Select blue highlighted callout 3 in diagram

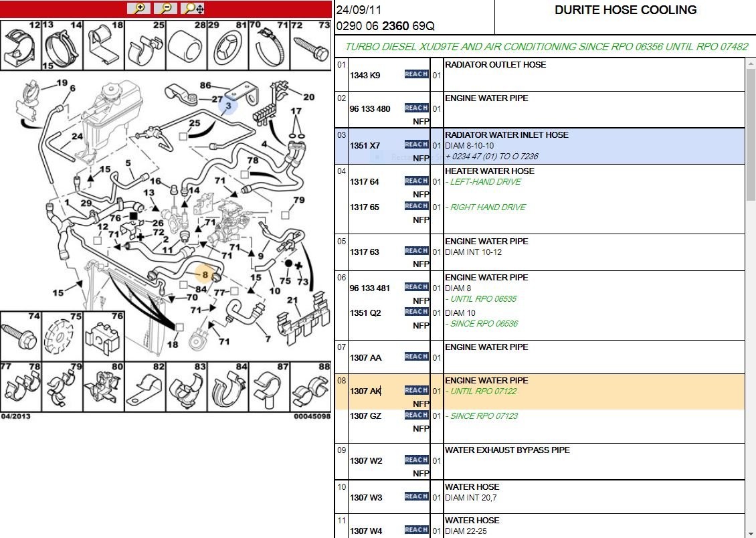tap(228, 105)
